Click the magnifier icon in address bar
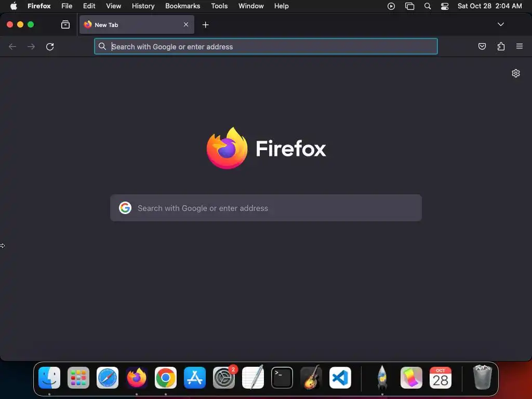The image size is (532, 399). (102, 46)
